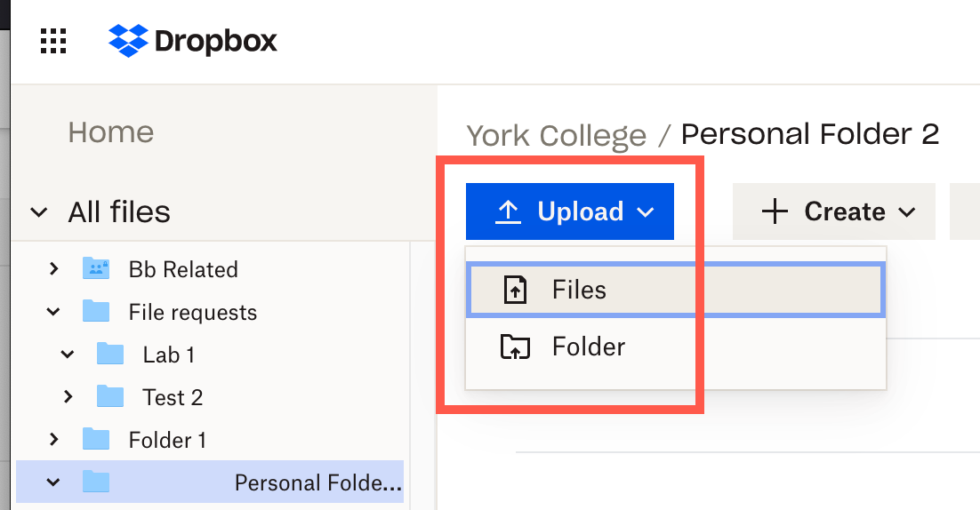Click the Folder 1 folder icon
980x510 pixels.
point(96,440)
